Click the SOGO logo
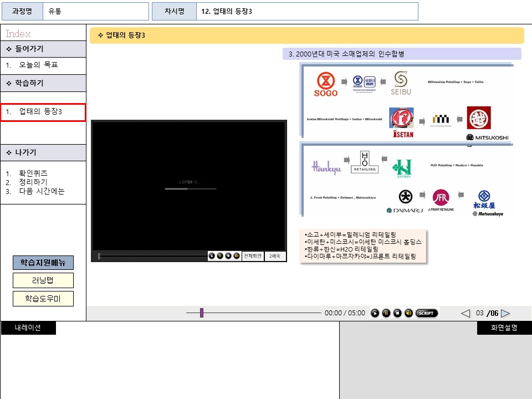The image size is (532, 399). point(326,84)
